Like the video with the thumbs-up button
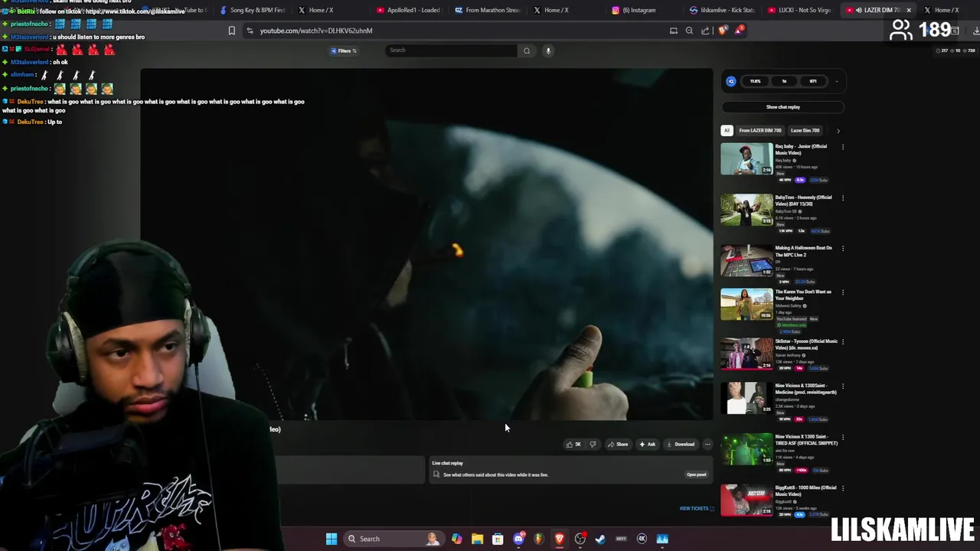980x551 pixels. (x=573, y=445)
